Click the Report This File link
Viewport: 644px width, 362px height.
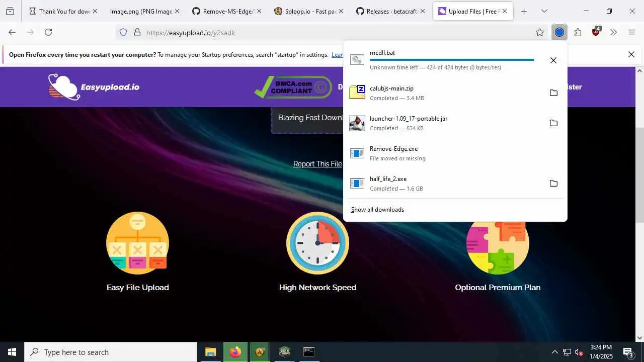[x=317, y=164]
